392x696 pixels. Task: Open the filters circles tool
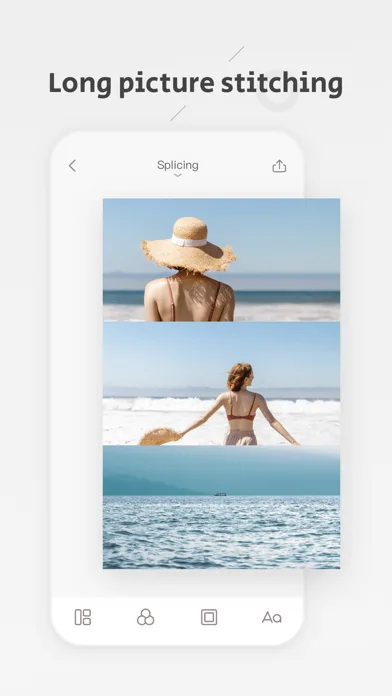[146, 617]
